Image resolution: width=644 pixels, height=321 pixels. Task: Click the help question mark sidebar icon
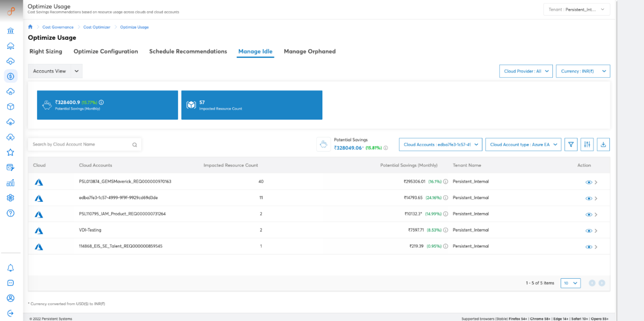click(x=11, y=213)
